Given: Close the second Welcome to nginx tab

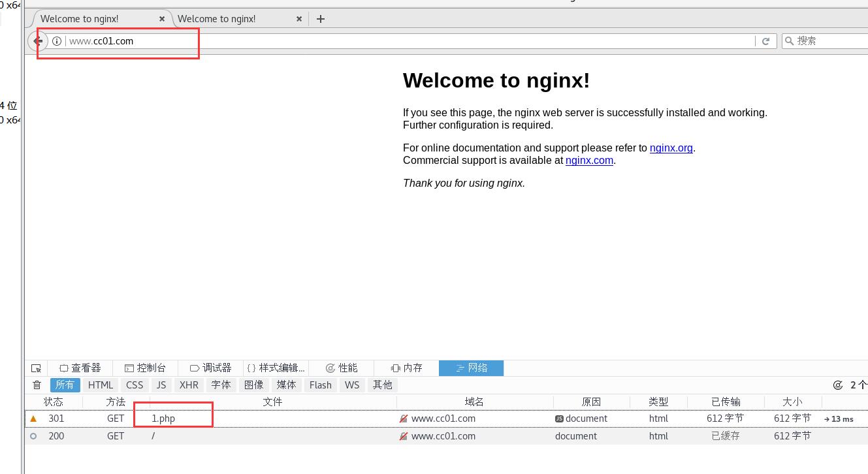Looking at the screenshot, I should (x=299, y=19).
